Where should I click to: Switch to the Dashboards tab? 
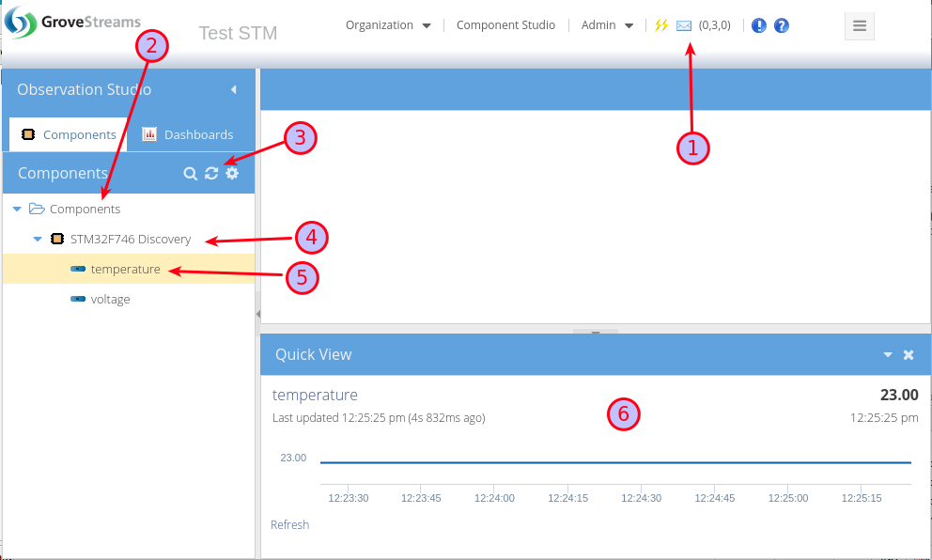point(189,134)
